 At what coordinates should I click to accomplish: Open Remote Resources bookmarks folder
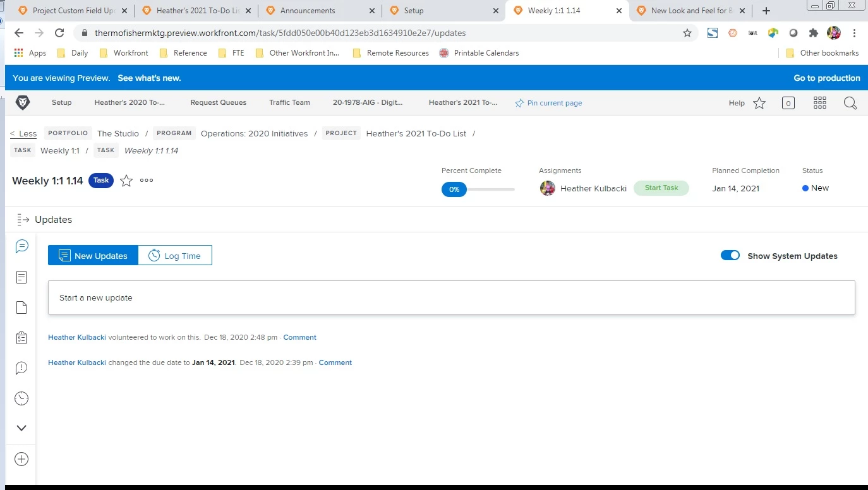coord(390,53)
